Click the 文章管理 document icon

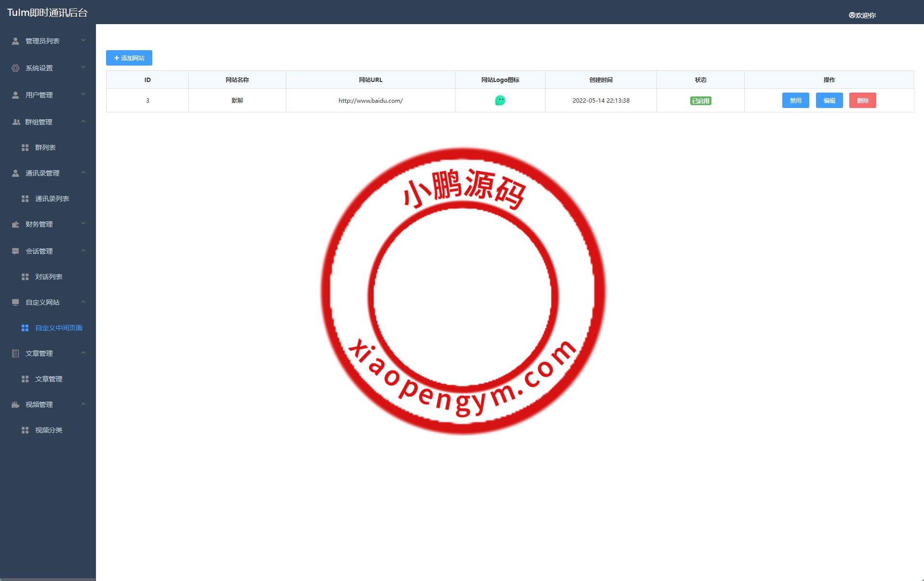(15, 353)
